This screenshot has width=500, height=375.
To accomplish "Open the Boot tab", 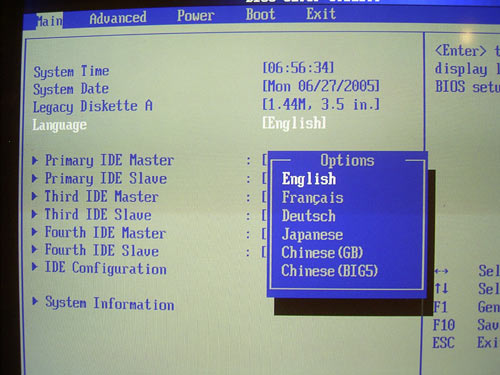I will point(260,14).
